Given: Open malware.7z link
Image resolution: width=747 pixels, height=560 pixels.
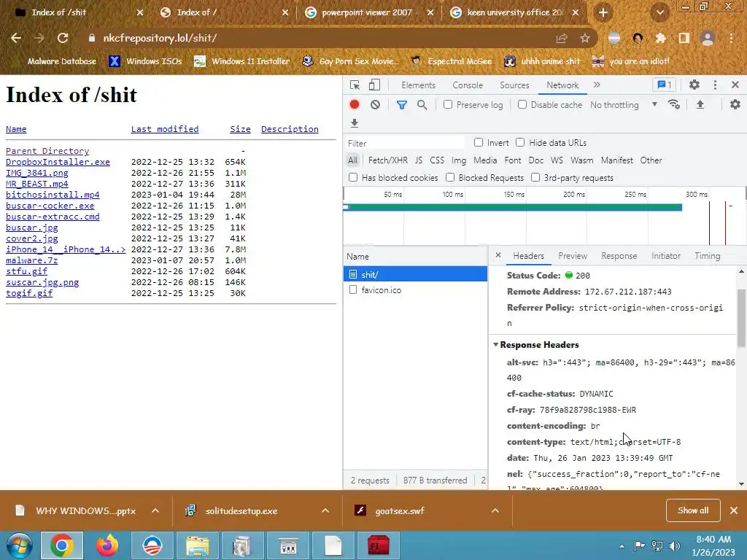Looking at the screenshot, I should point(31,260).
